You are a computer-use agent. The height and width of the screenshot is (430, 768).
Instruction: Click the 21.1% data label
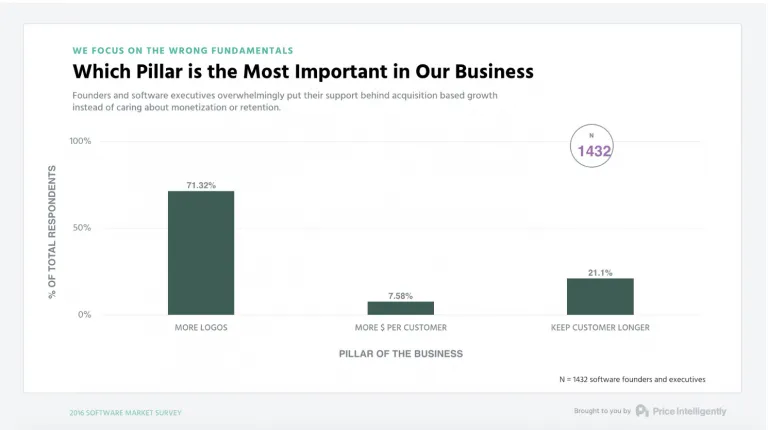pos(600,273)
